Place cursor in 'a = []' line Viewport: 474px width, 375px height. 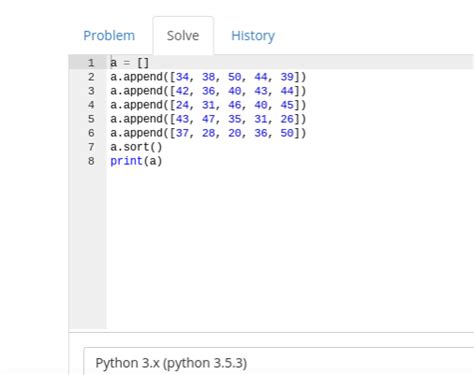pos(130,63)
